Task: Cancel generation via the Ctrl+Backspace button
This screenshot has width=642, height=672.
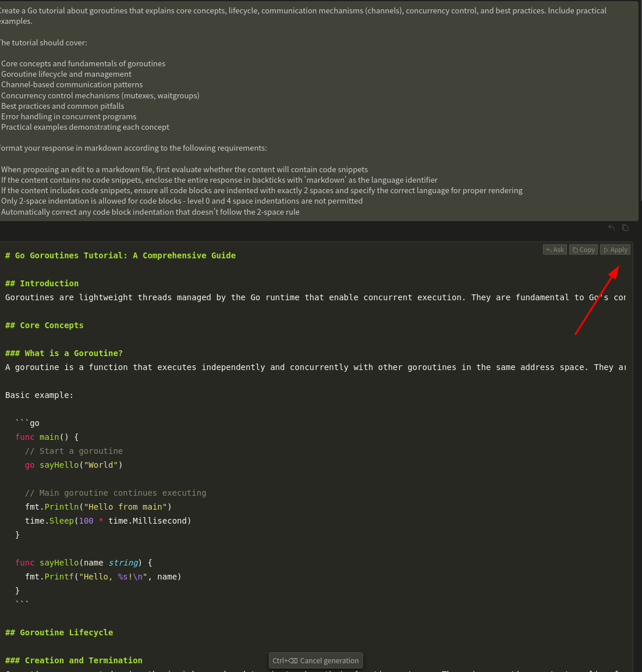Action: tap(315, 660)
